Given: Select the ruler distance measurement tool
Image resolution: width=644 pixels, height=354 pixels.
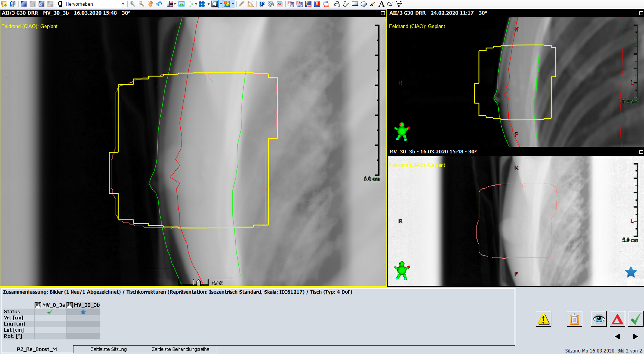Looking at the screenshot, I should [241, 4].
